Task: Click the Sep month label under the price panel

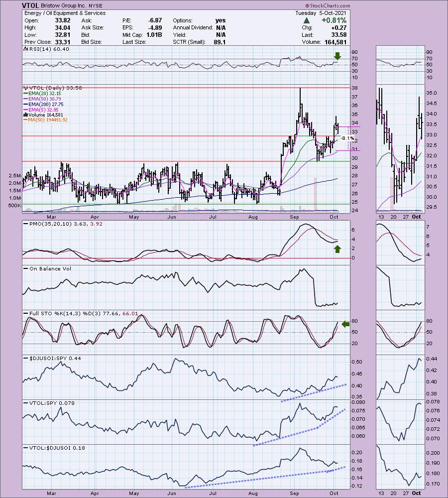Action: click(294, 217)
